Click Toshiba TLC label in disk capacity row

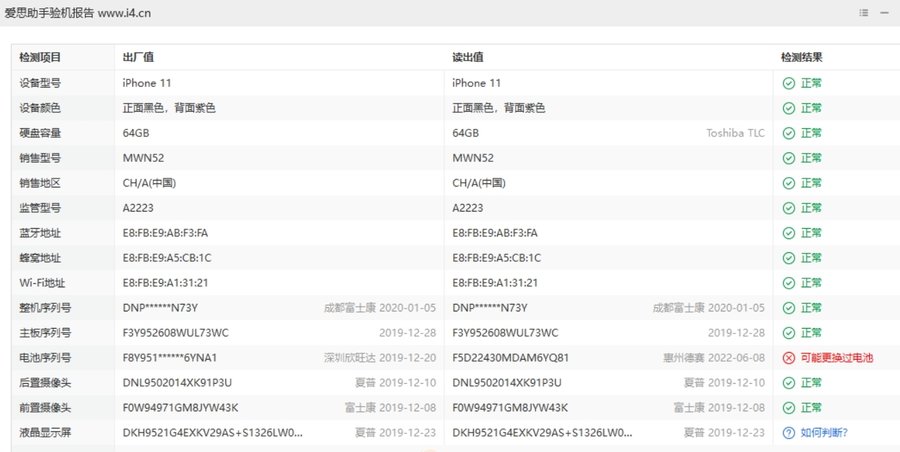tap(735, 133)
